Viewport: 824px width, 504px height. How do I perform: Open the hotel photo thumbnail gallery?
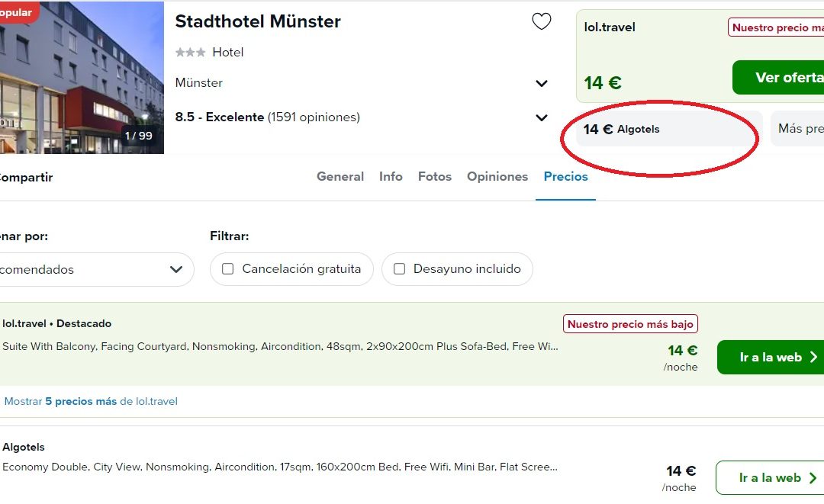point(82,77)
